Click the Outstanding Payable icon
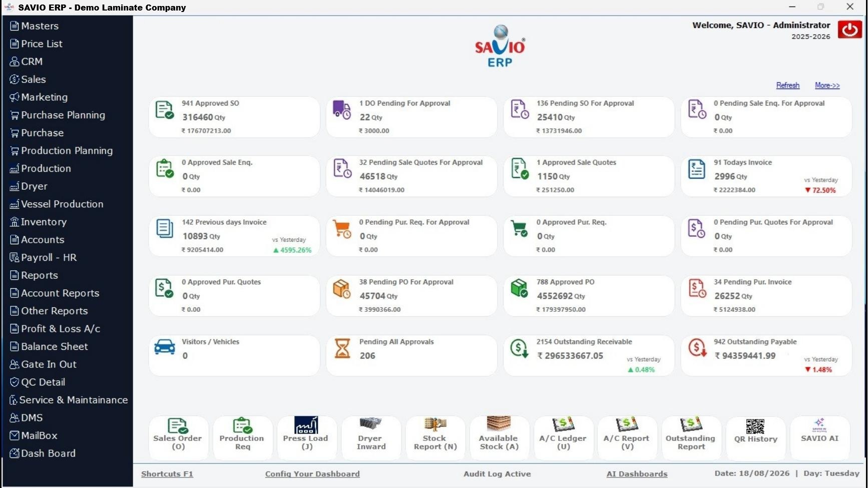 tap(697, 347)
